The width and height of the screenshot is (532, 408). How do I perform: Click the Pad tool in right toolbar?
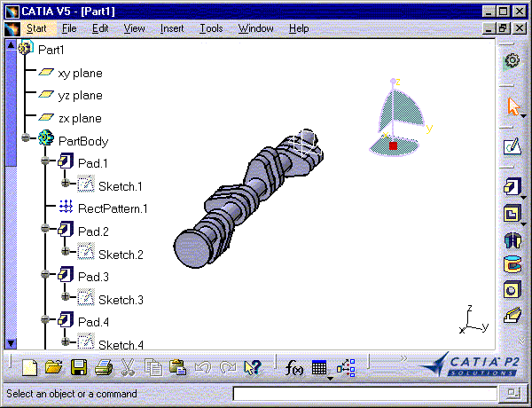point(512,187)
